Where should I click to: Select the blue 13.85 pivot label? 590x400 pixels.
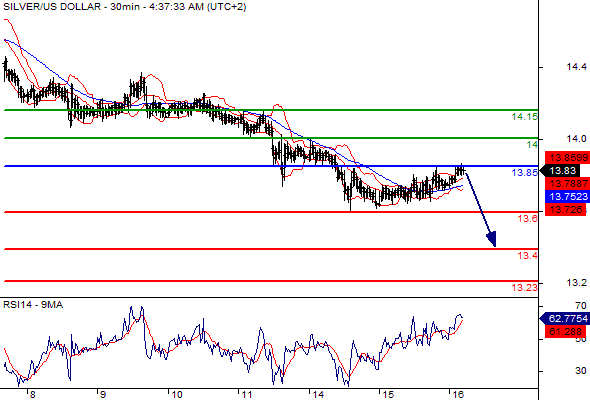tap(525, 173)
